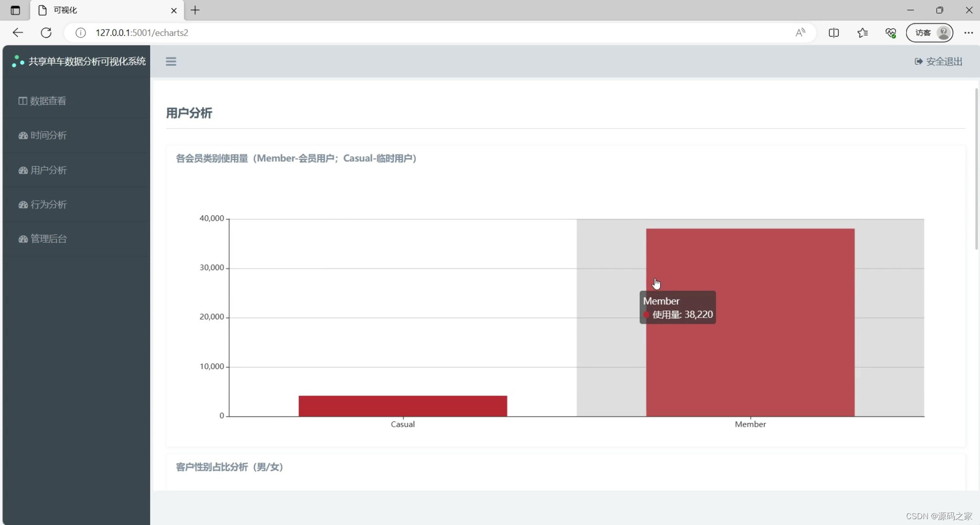Open the read aloud icon
Image resolution: width=980 pixels, height=525 pixels.
click(800, 33)
